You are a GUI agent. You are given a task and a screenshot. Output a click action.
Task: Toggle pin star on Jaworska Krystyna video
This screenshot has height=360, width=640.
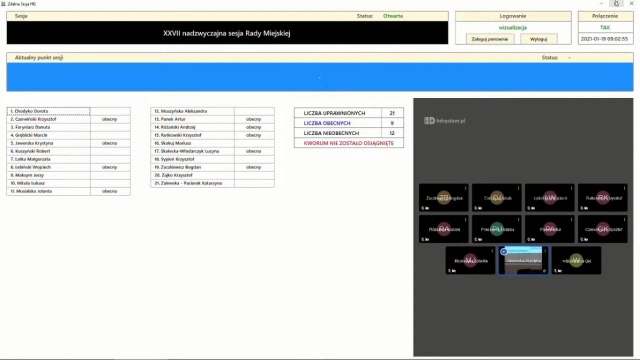(544, 271)
